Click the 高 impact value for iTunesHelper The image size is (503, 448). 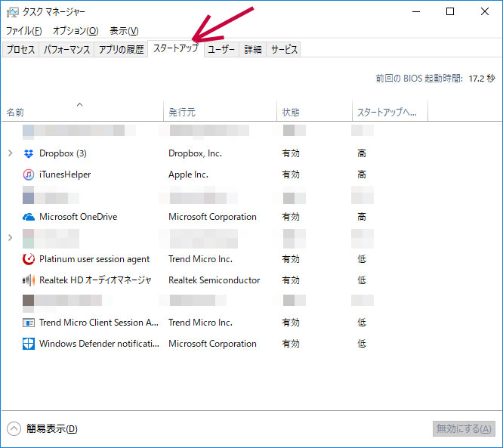click(x=362, y=175)
